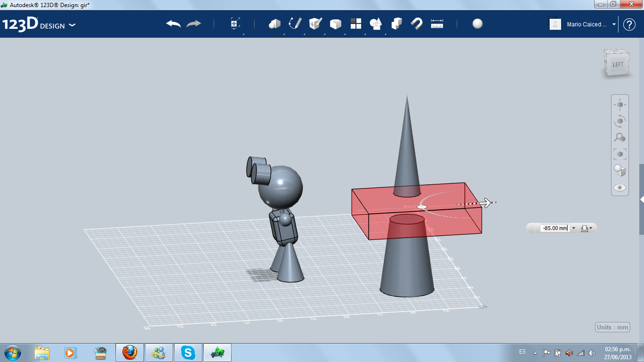Expand the distance value dropdown arrow
Screen dimensions: 644x362
point(573,228)
